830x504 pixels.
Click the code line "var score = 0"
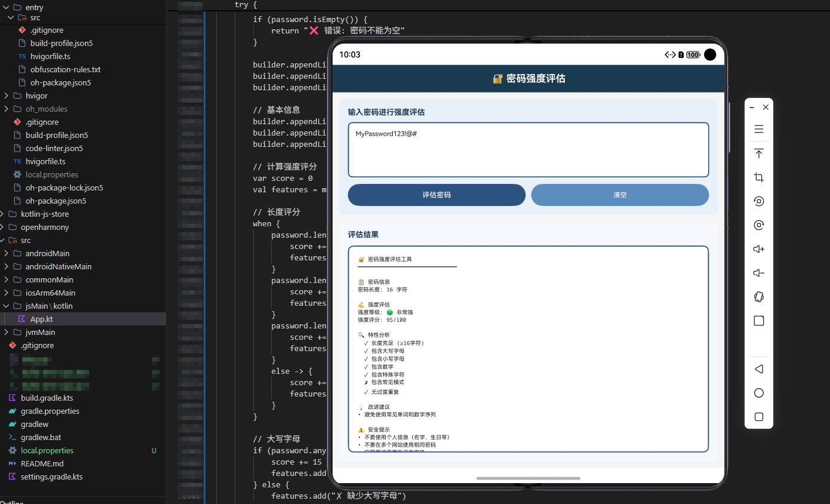coord(282,178)
